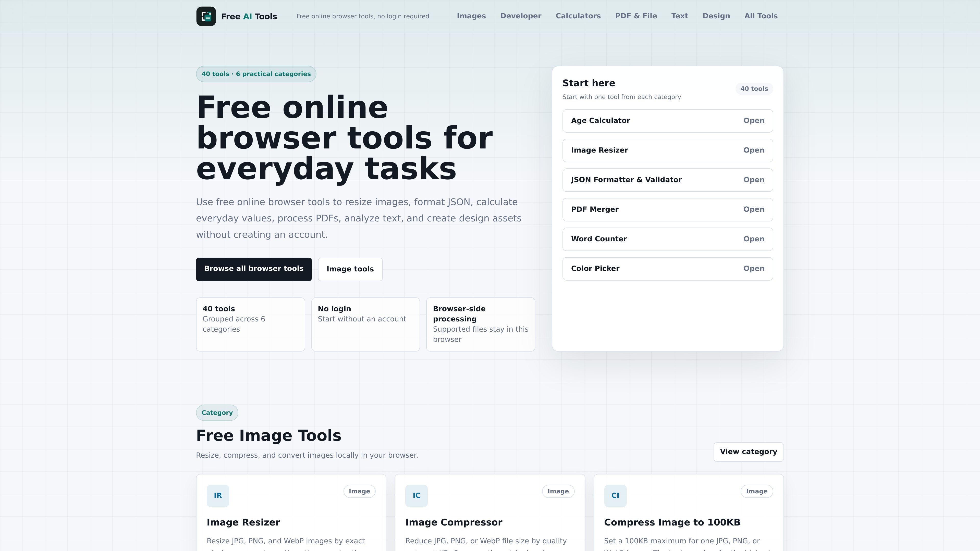
Task: Click the 'Start here' heading
Action: [589, 83]
